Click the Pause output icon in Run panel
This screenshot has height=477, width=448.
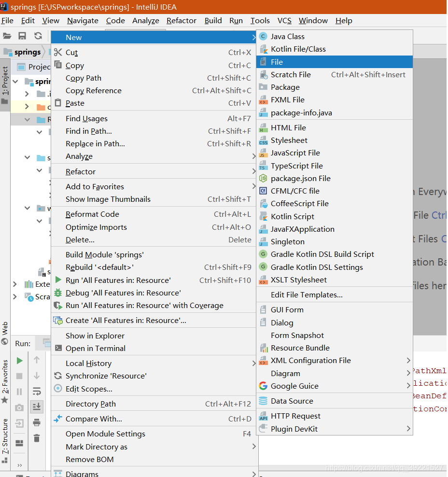[x=19, y=392]
